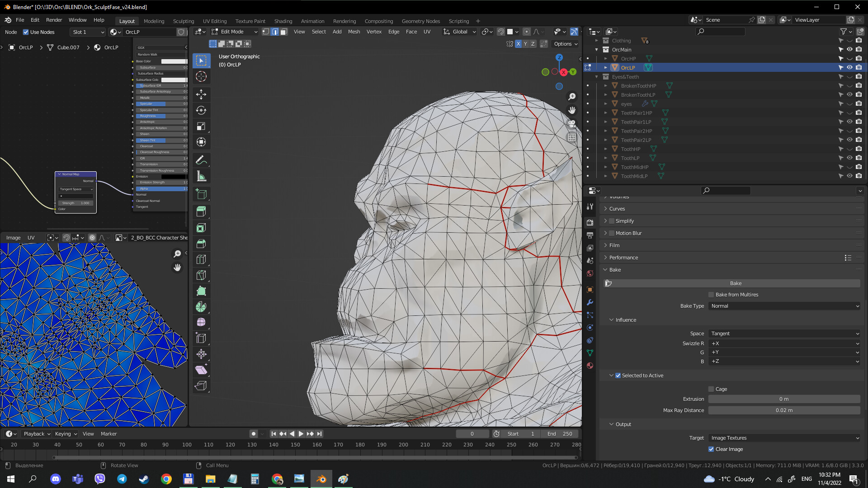Open the Mesh menu
Screen dimensions: 868x488
354,32
